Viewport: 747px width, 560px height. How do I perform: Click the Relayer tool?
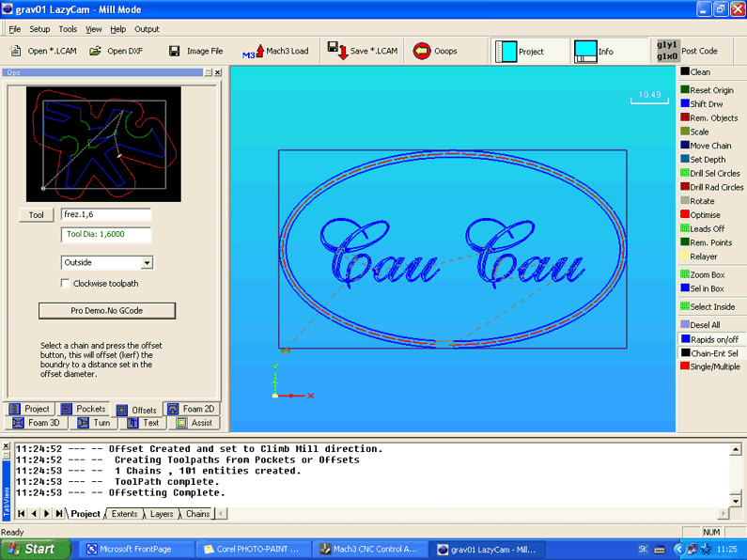coord(698,257)
